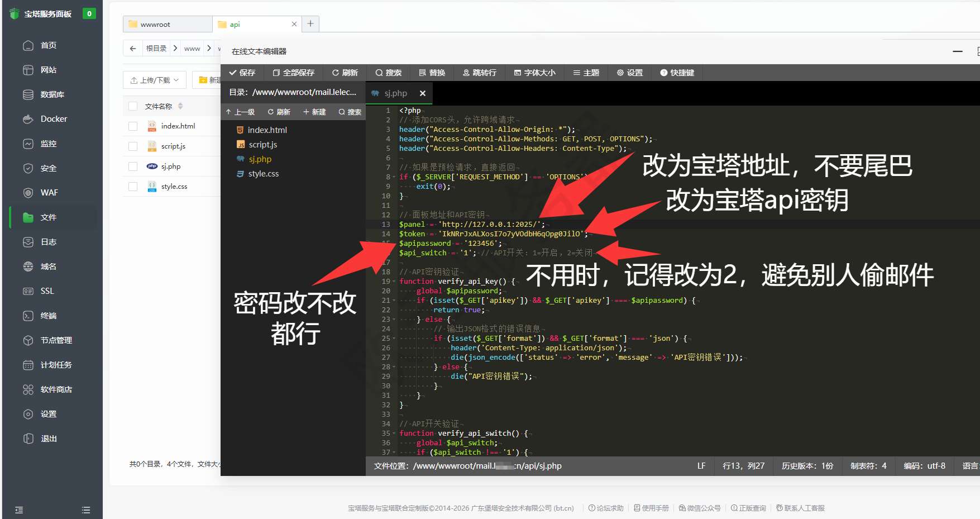Expand the Upload/Download dropdown
This screenshot has height=519, width=980.
[x=155, y=80]
